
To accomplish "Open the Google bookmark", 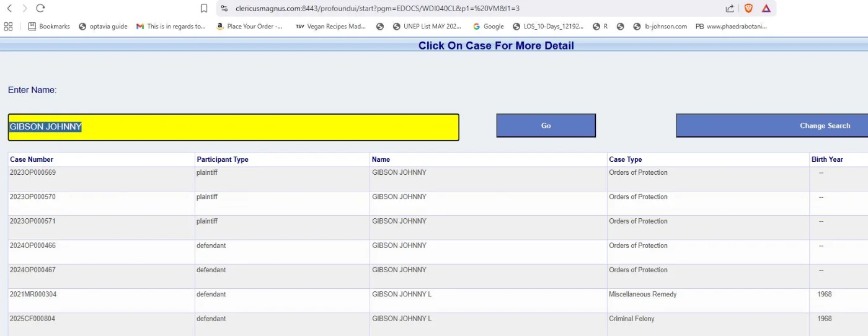I will [488, 26].
